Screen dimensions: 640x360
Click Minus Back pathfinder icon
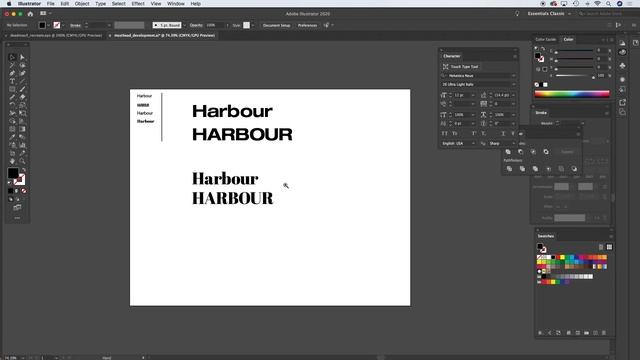[574, 169]
